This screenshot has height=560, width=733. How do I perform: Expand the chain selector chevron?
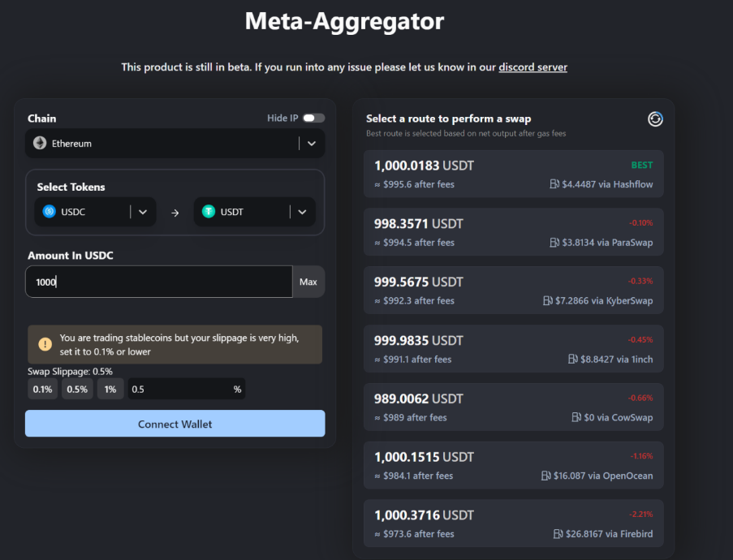tap(312, 144)
